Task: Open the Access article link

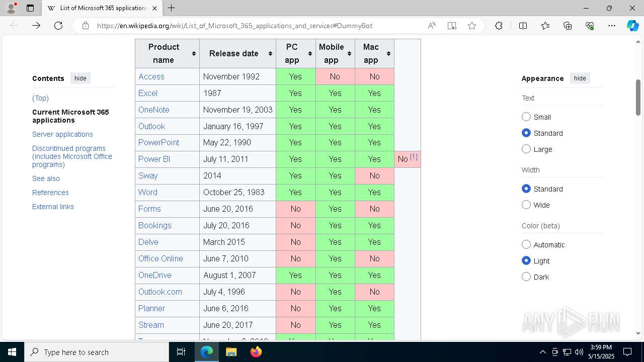Action: [x=151, y=76]
